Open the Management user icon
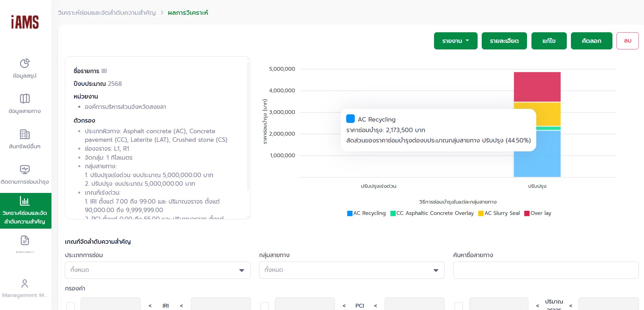Screen dimensions: 644x310 25,284
